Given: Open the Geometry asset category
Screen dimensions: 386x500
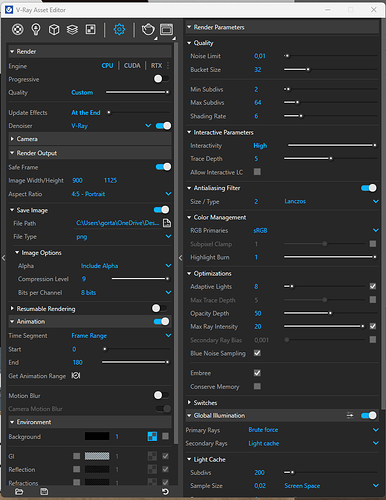Looking at the screenshot, I should click(x=54, y=30).
